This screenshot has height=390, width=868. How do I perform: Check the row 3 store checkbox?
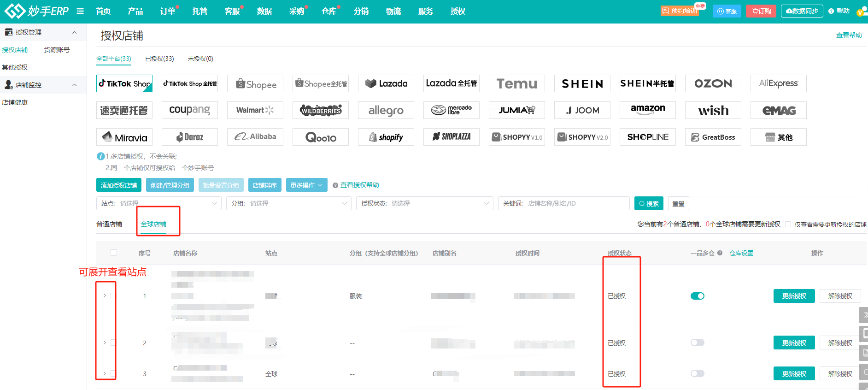pos(113,373)
